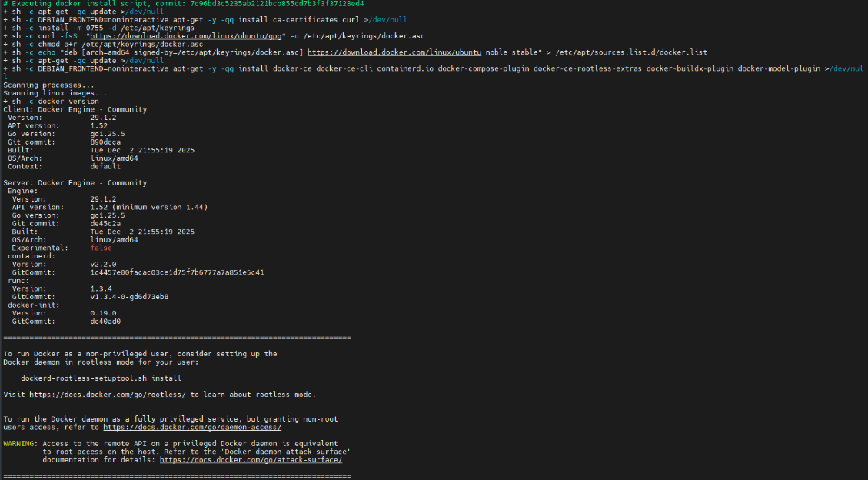Click the long containerd GitCommit hash
The width and height of the screenshot is (868, 480).
tap(177, 272)
